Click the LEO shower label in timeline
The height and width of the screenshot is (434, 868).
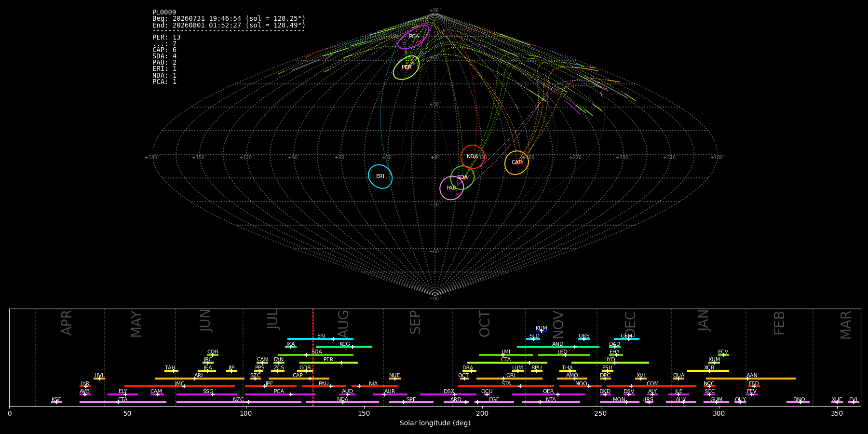[x=563, y=352]
